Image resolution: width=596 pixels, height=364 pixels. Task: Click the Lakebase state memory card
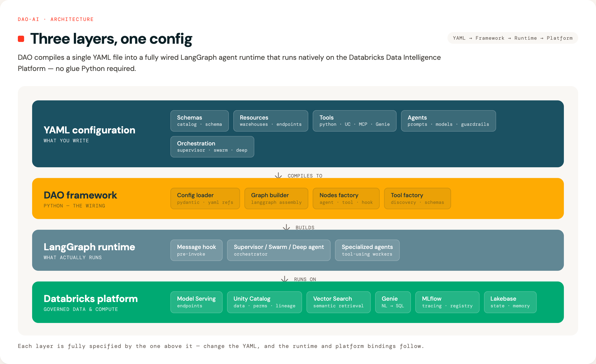510,302
